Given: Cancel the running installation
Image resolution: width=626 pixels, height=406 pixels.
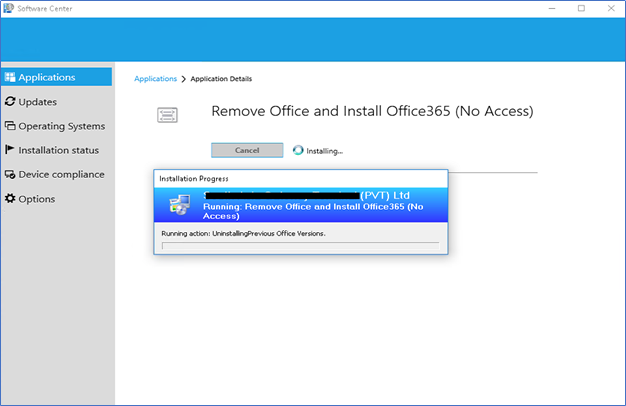Looking at the screenshot, I should point(247,150).
